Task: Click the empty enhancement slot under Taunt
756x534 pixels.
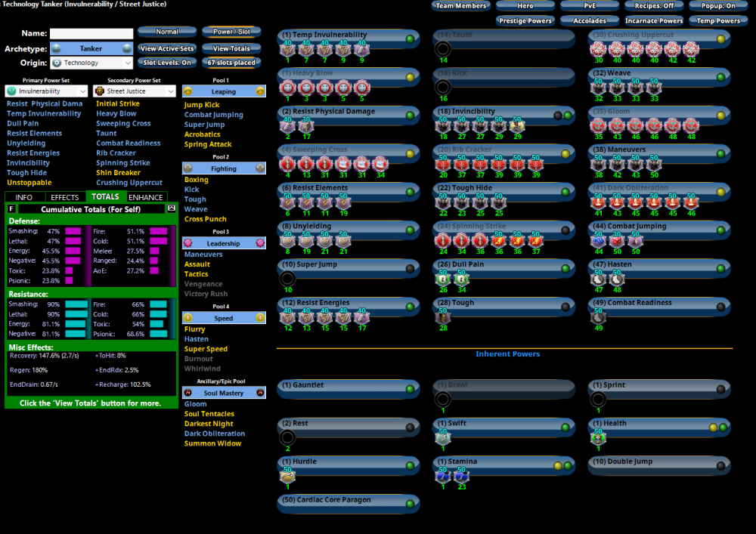Action: pyautogui.click(x=443, y=50)
